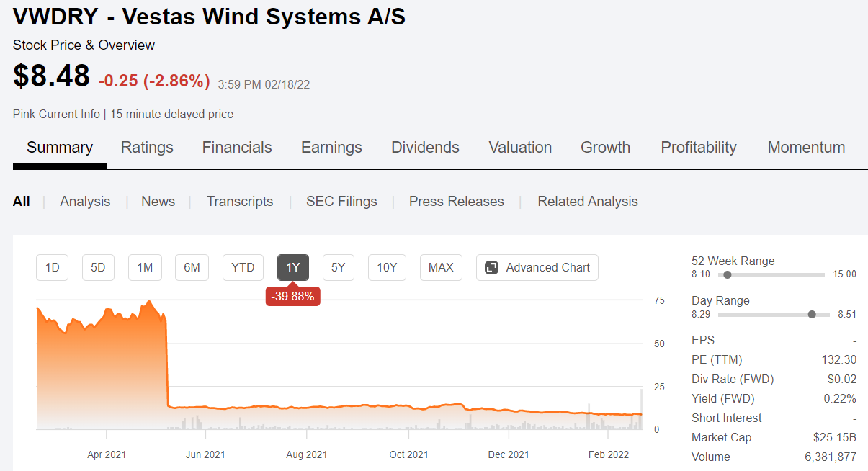Click the Feb 2022 axis label
Image resolution: width=868 pixels, height=471 pixels.
(x=609, y=454)
